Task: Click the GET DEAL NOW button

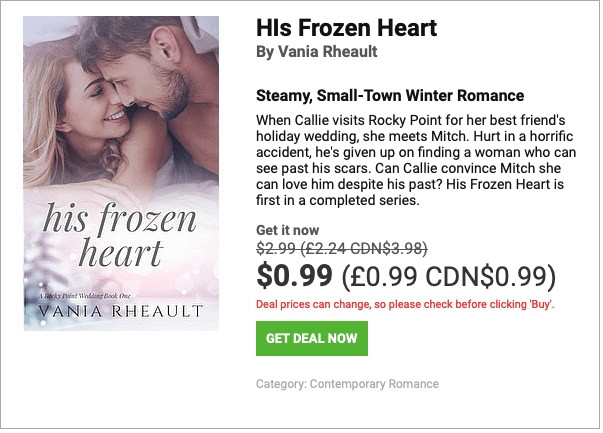Action: 311,339
